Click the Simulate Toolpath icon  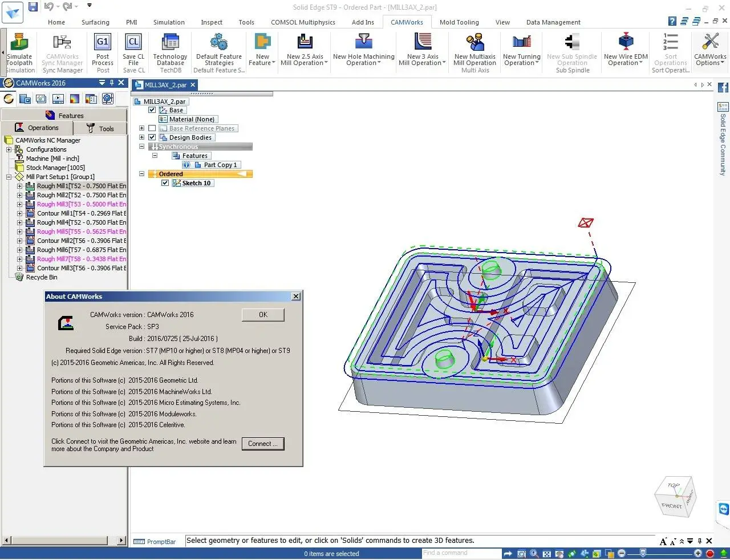19,42
